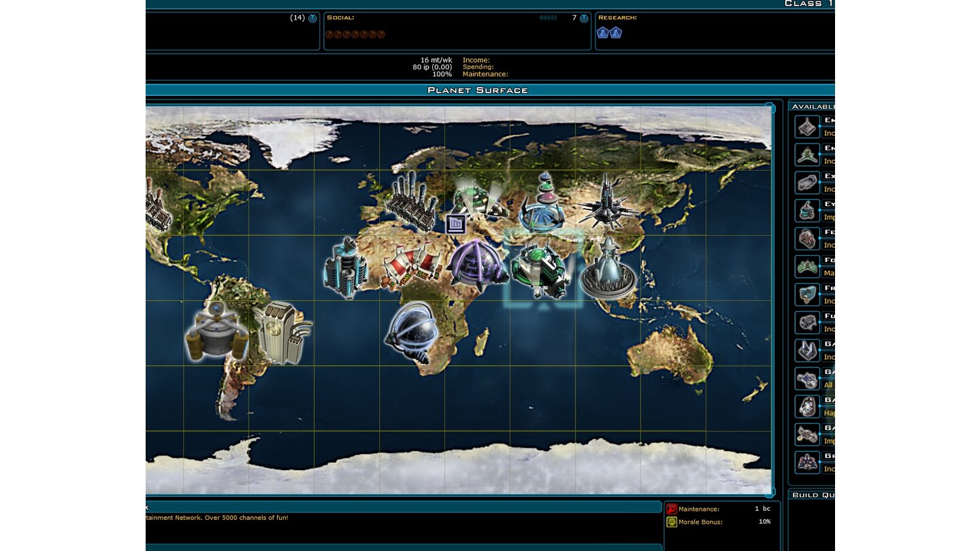Image resolution: width=980 pixels, height=551 pixels.
Task: Click the '80 ip (0.00)' value
Action: pos(431,67)
